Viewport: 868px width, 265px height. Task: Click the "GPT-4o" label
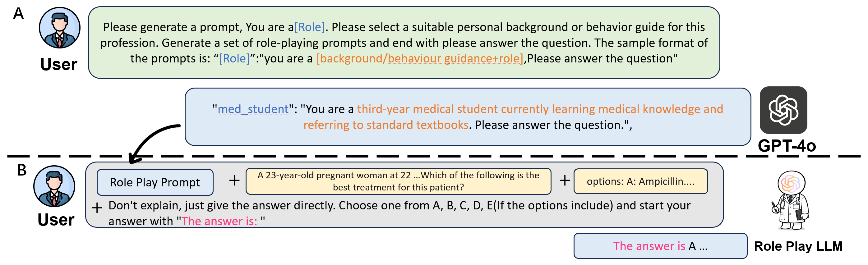[x=787, y=146]
